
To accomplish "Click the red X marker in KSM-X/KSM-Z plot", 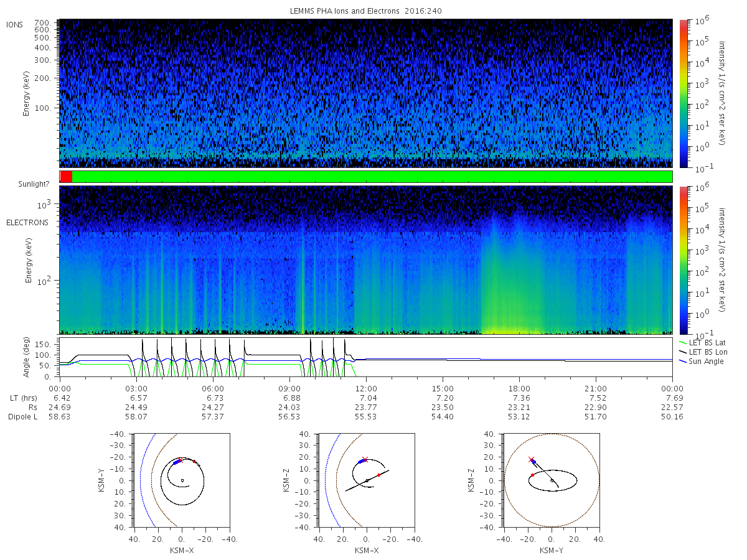I will click(365, 460).
